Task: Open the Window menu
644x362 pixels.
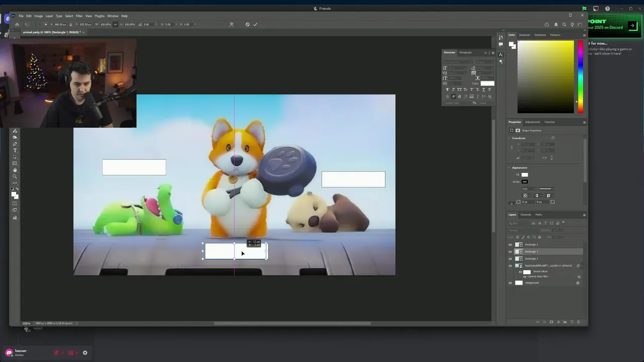Action: point(113,16)
